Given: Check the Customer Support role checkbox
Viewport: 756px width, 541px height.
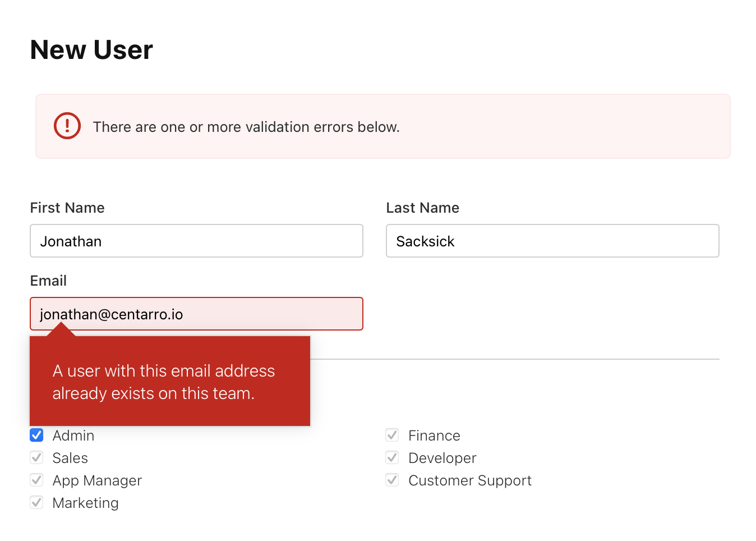Looking at the screenshot, I should tap(392, 480).
